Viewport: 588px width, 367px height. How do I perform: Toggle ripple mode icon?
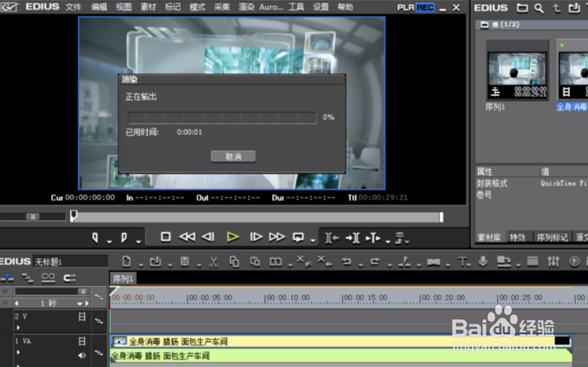click(x=27, y=278)
